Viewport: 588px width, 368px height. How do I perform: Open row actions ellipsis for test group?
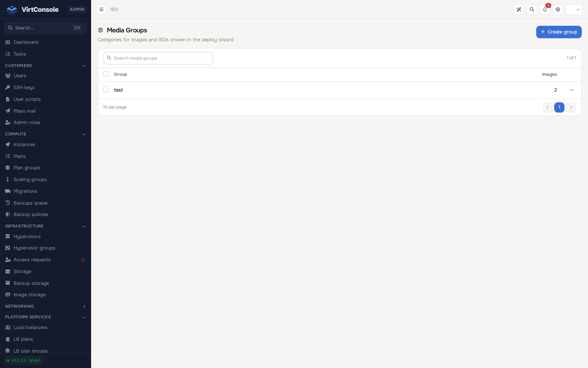point(571,90)
